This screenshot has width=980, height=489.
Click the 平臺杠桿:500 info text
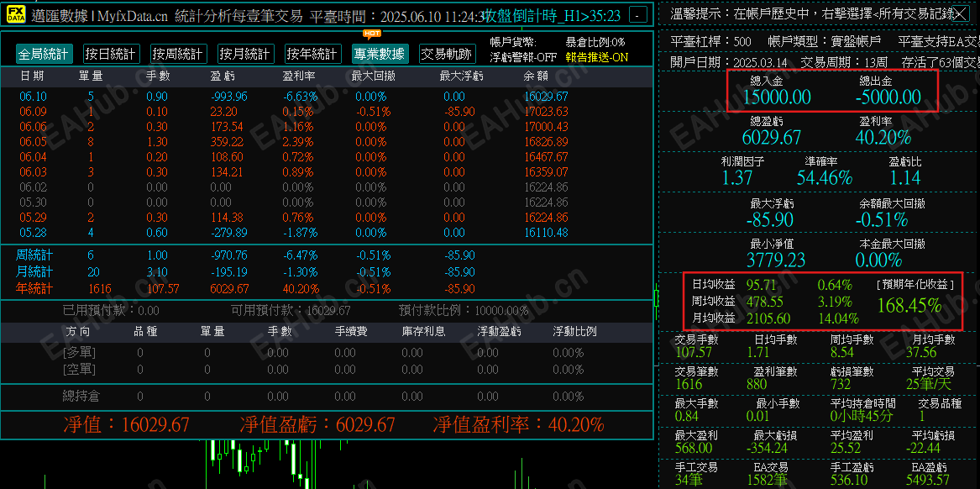pyautogui.click(x=710, y=42)
